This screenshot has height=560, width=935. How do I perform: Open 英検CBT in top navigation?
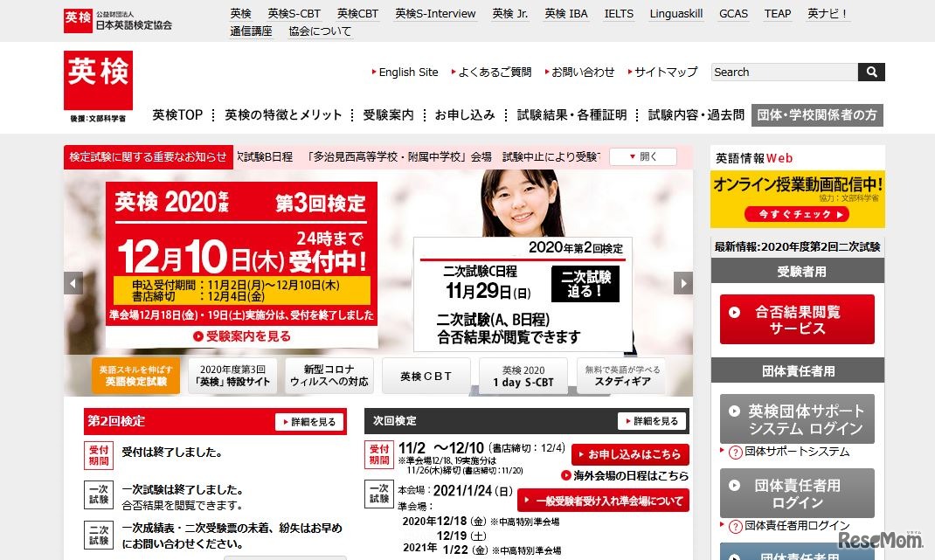[357, 13]
